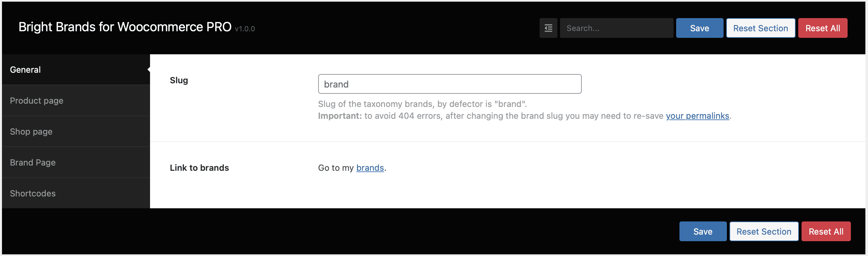The height and width of the screenshot is (256, 868).
Task: Open the 'your permalinks' link
Action: [698, 116]
